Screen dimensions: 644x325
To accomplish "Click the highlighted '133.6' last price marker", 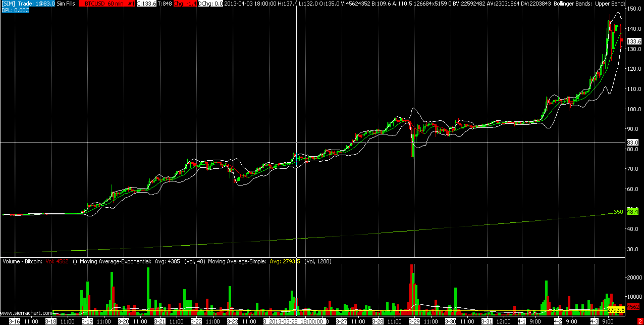I will pyautogui.click(x=634, y=41).
